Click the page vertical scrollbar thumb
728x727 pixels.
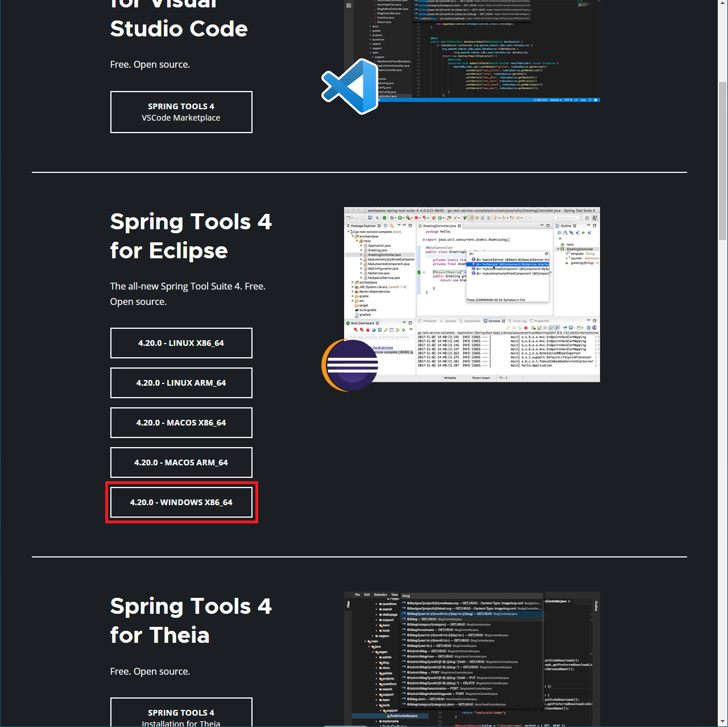722,161
